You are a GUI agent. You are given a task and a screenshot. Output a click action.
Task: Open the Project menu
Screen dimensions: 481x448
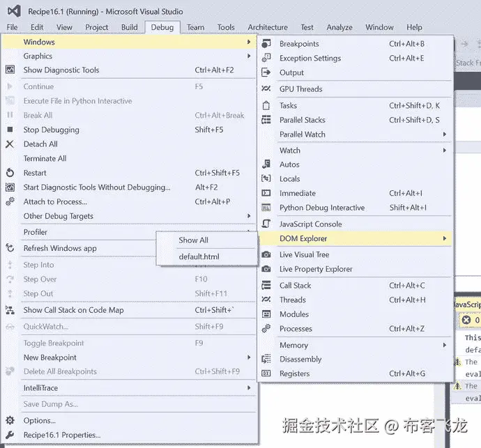click(x=97, y=27)
